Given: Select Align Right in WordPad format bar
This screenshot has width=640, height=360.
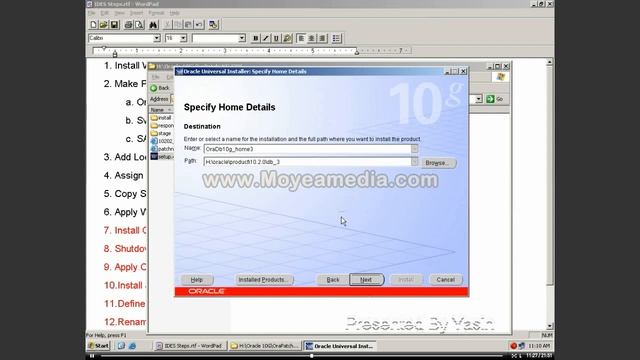Looking at the screenshot, I should 322,38.
